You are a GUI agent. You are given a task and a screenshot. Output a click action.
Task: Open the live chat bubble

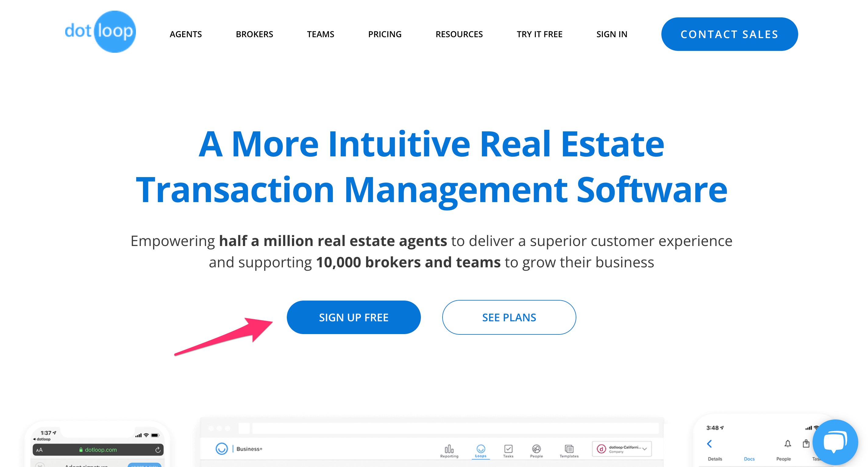[x=835, y=442]
